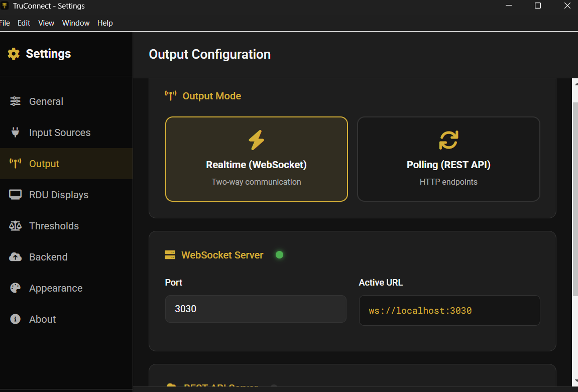
Task: Click the WebSocket Server rack icon
Action: (x=170, y=254)
